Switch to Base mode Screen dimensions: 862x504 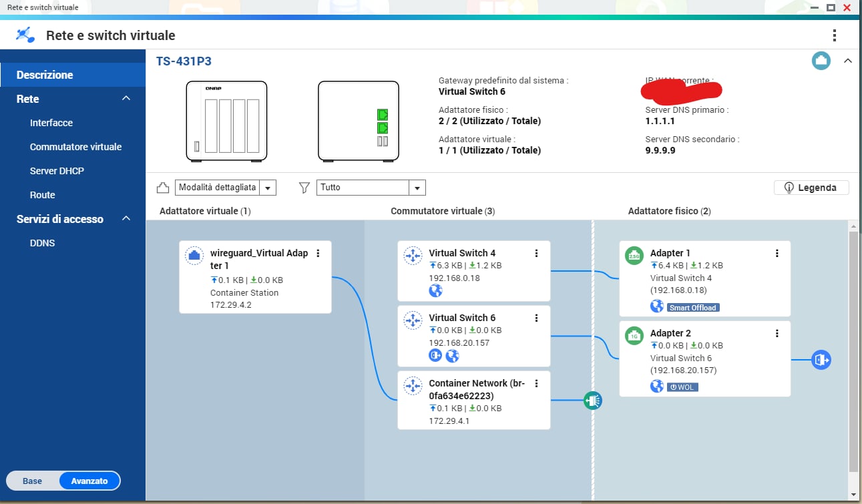coord(32,481)
